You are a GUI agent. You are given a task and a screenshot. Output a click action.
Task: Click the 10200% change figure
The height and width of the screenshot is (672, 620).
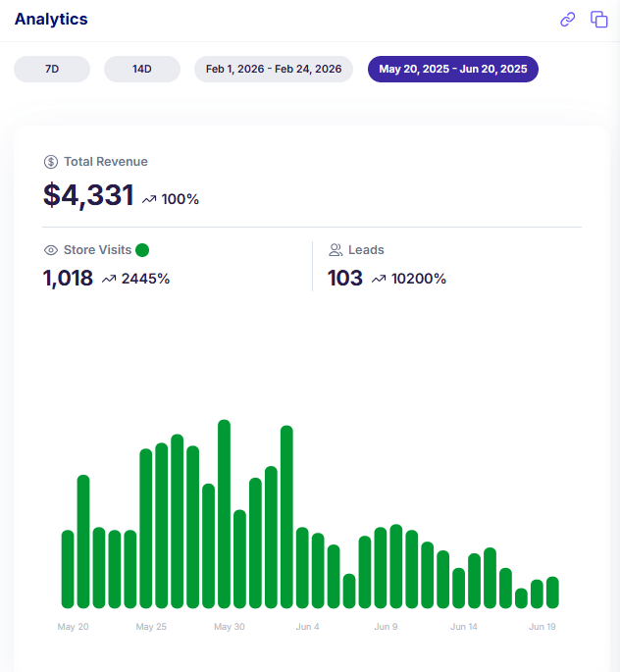419,279
